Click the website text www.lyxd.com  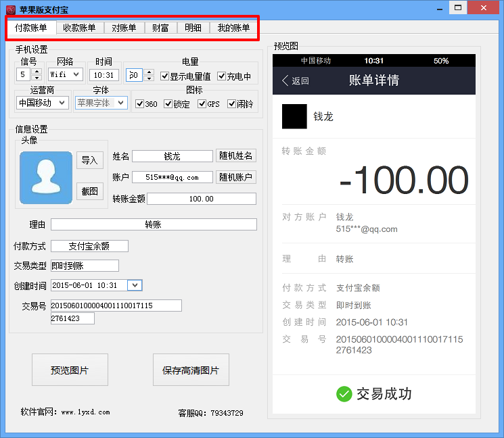pyautogui.click(x=86, y=412)
